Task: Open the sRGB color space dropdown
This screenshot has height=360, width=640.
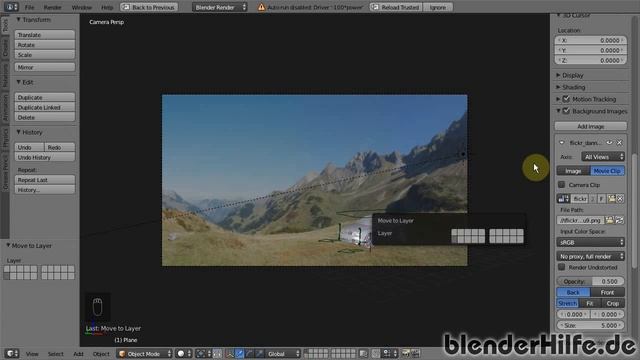Action: [591, 242]
